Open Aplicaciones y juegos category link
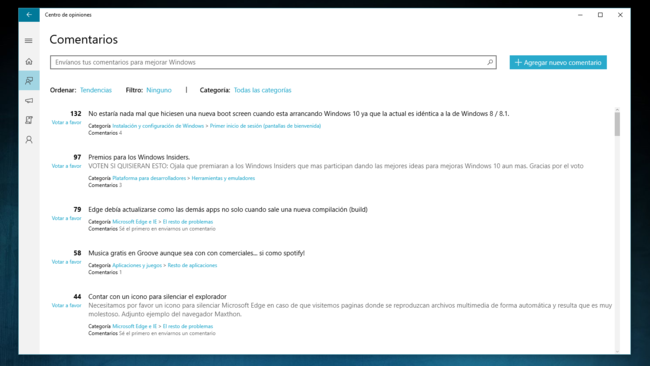 (137, 265)
